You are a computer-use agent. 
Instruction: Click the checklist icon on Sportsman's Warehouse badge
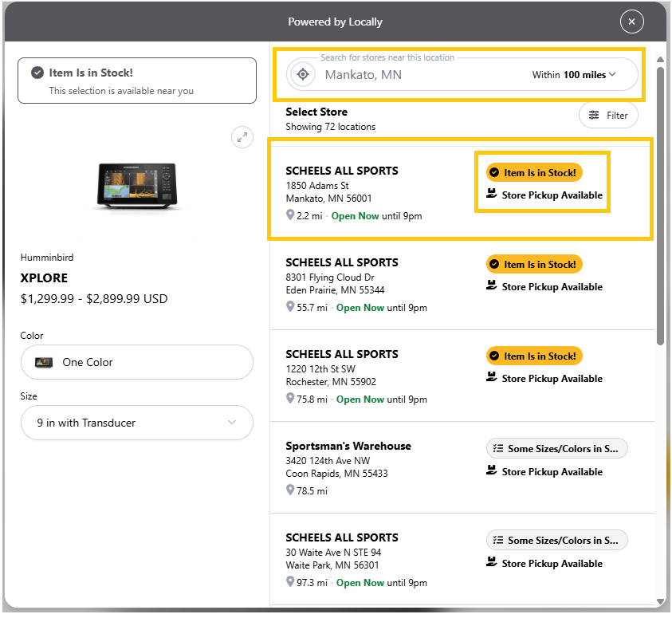498,449
